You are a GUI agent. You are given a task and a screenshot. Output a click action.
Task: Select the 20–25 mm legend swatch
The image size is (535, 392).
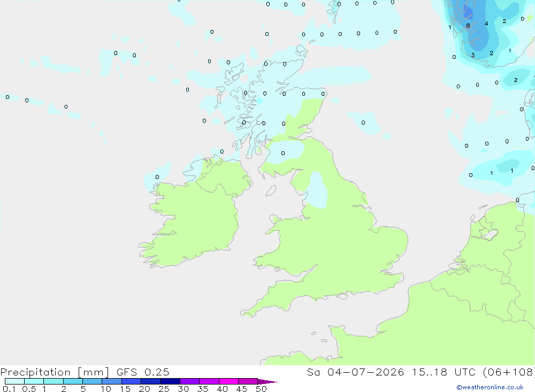pyautogui.click(x=151, y=381)
